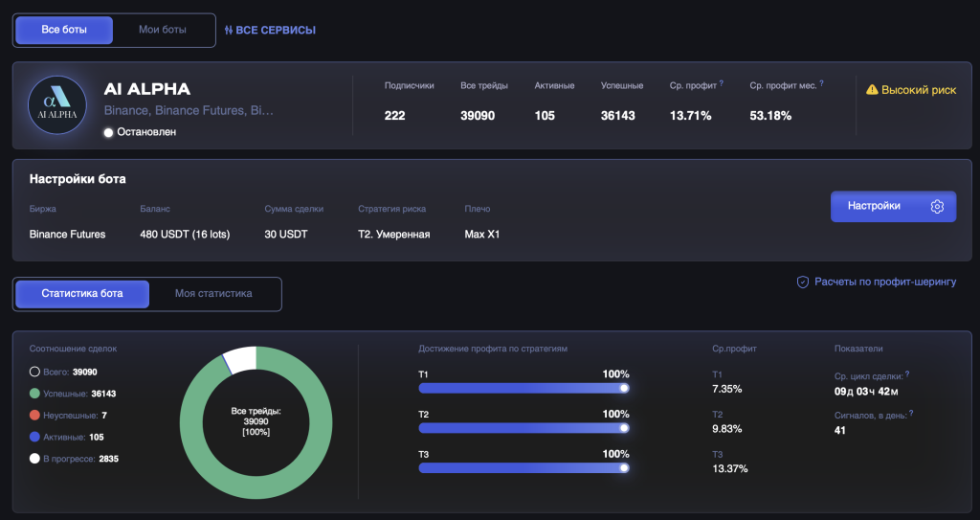Click the Max X1 leverage value
This screenshot has height=520, width=980.
(x=482, y=235)
